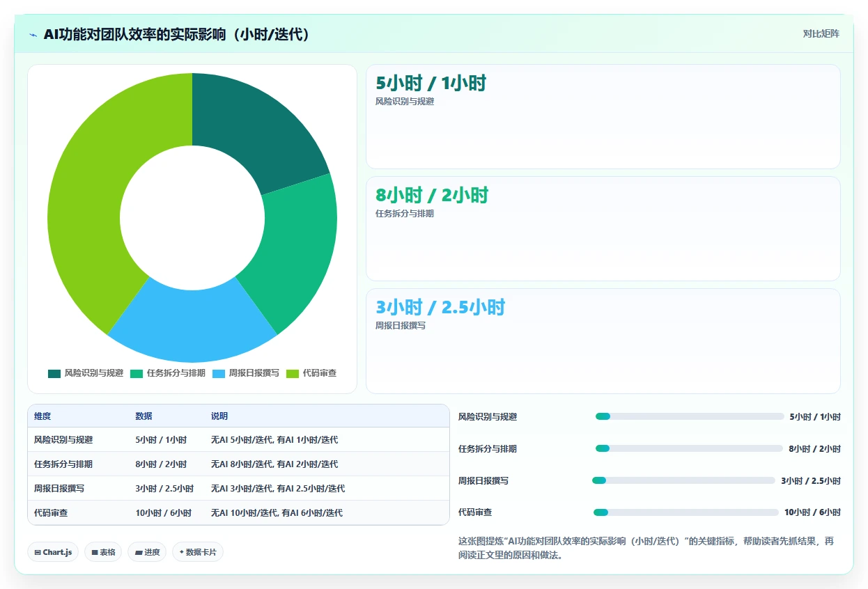Click description 无AI 8小时/迭代, 有AI 2小时/迭代
Image resolution: width=868 pixels, height=589 pixels.
click(x=274, y=464)
